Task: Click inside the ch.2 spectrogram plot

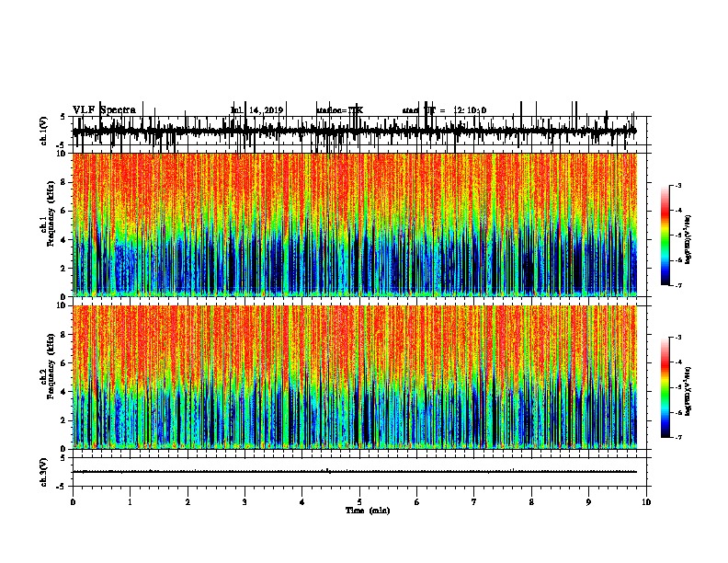Action: [355, 377]
